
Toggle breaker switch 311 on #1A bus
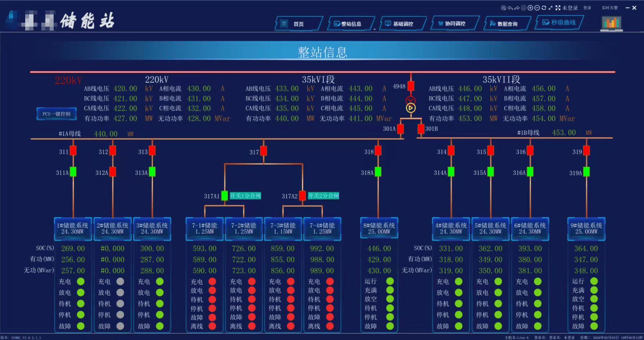click(73, 151)
